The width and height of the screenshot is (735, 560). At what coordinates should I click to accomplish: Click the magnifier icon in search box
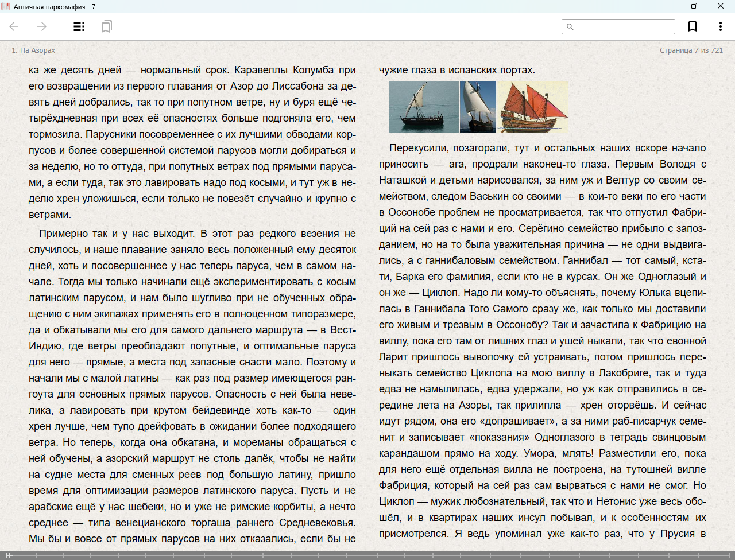pyautogui.click(x=570, y=26)
